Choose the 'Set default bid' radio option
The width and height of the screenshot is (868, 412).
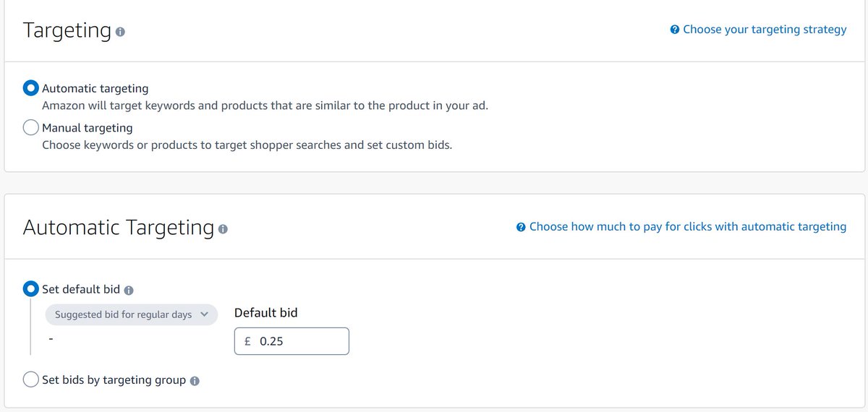31,288
